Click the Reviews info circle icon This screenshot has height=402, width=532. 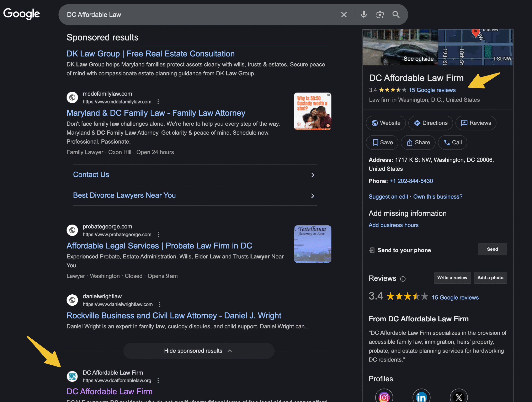click(x=403, y=279)
